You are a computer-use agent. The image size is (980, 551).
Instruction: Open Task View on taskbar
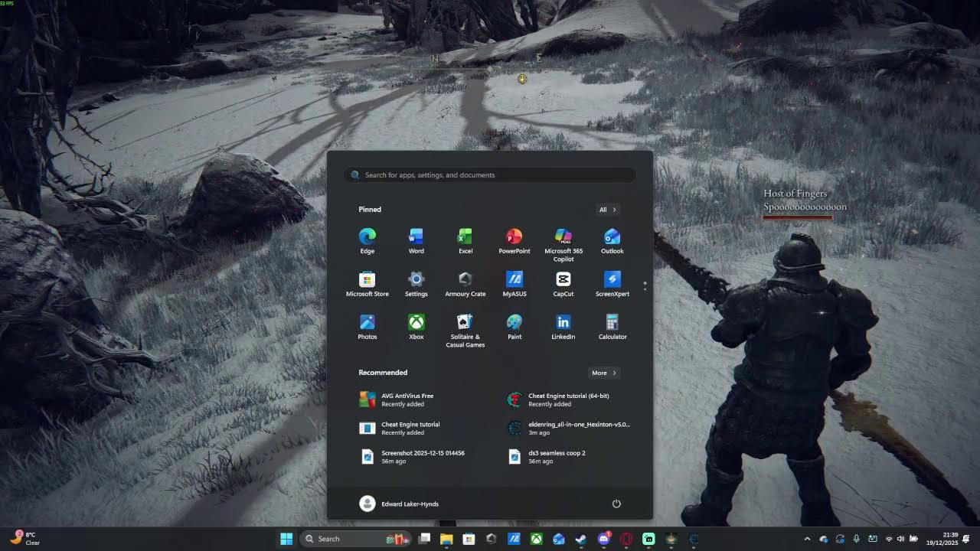[x=425, y=539]
